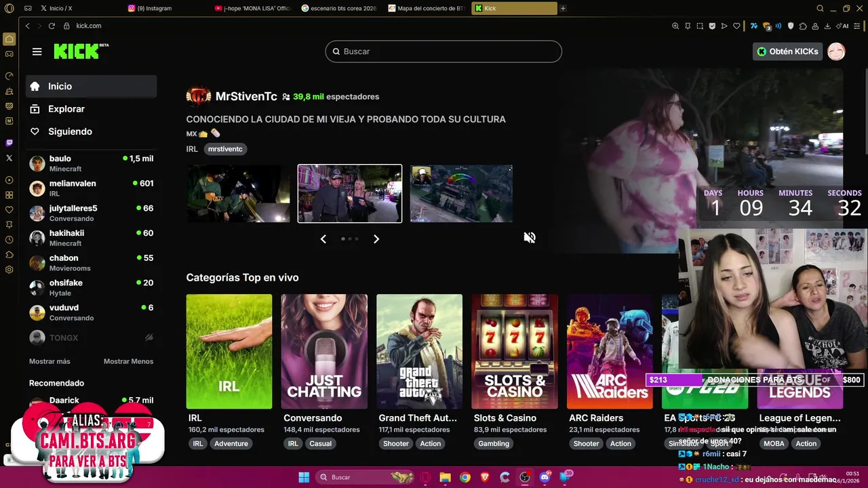Open the 7TV extension icon
868x488 pixels.
753,26
